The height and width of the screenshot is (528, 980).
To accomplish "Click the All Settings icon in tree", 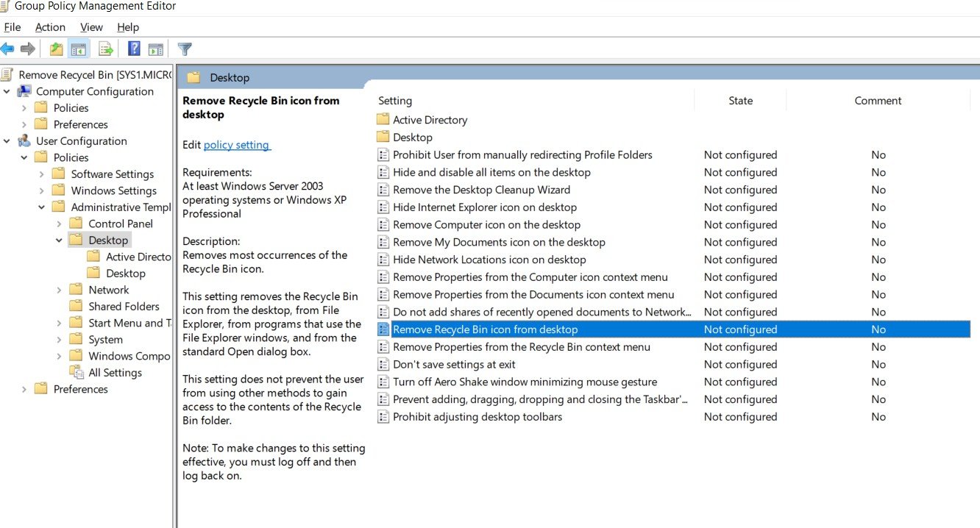I will [77, 372].
